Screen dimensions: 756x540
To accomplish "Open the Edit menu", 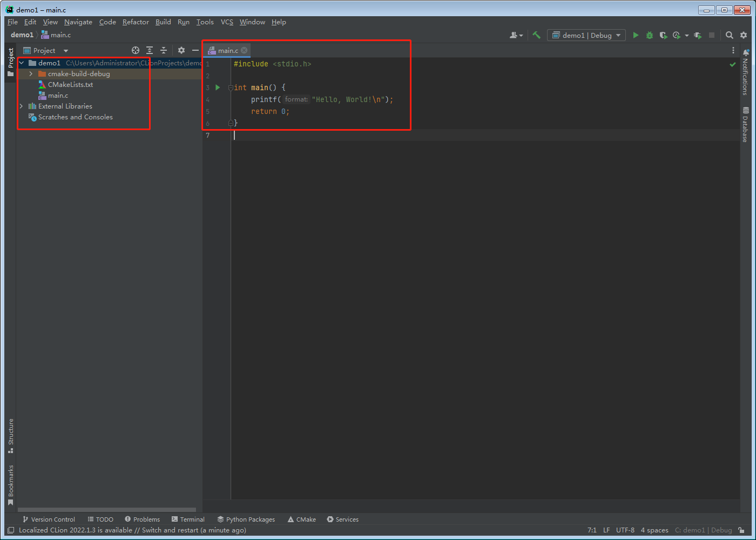I will click(x=30, y=22).
